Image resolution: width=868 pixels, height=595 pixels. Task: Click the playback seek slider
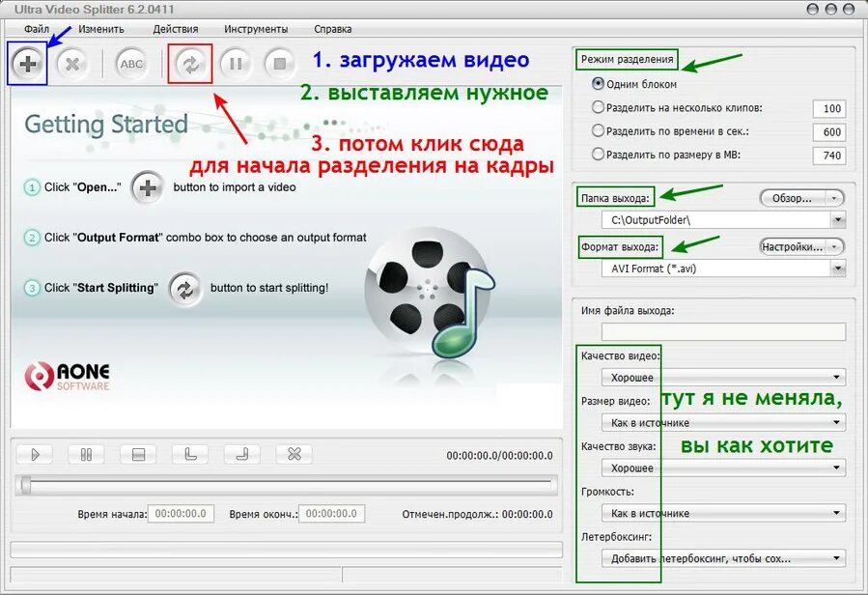[x=290, y=483]
